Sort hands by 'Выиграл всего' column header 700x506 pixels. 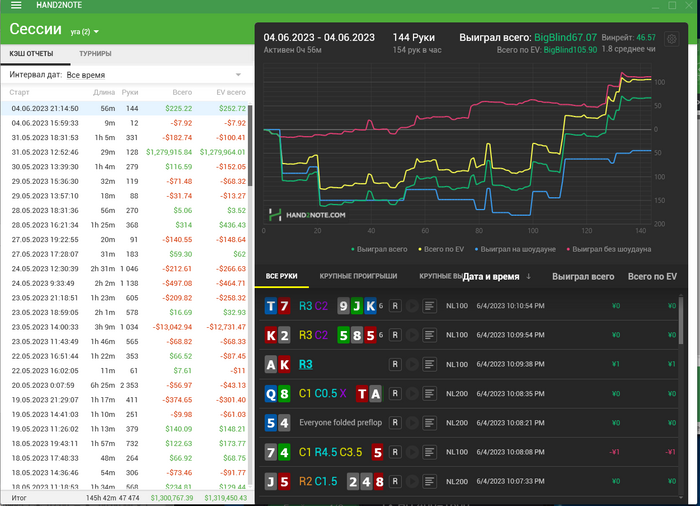[583, 276]
